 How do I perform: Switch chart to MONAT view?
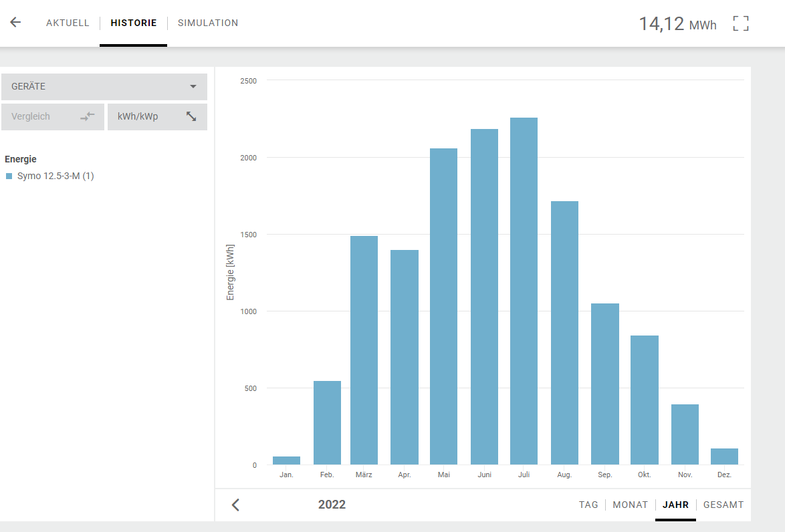631,505
